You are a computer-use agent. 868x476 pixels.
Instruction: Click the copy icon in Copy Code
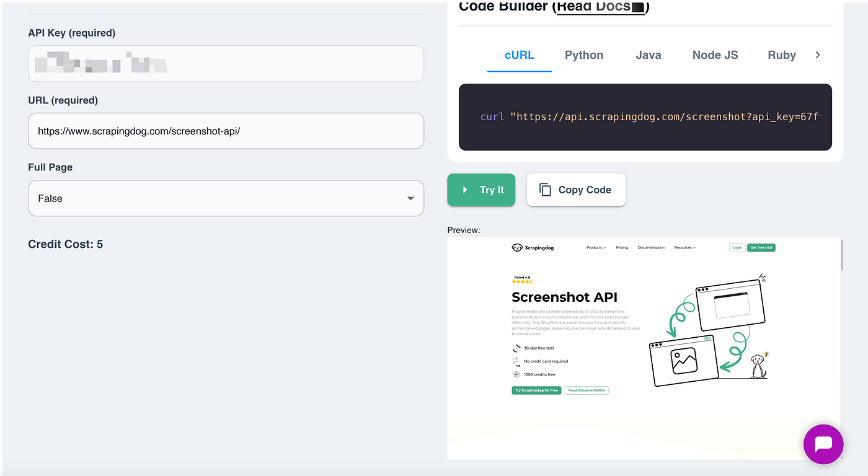click(x=545, y=190)
